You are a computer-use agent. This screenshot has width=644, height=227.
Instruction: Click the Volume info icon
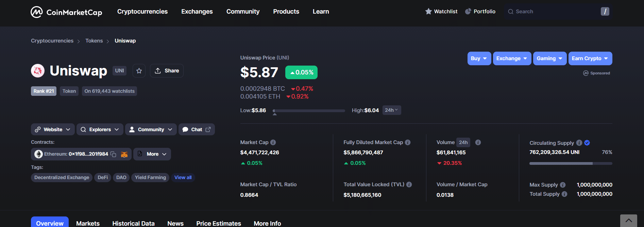(478, 142)
